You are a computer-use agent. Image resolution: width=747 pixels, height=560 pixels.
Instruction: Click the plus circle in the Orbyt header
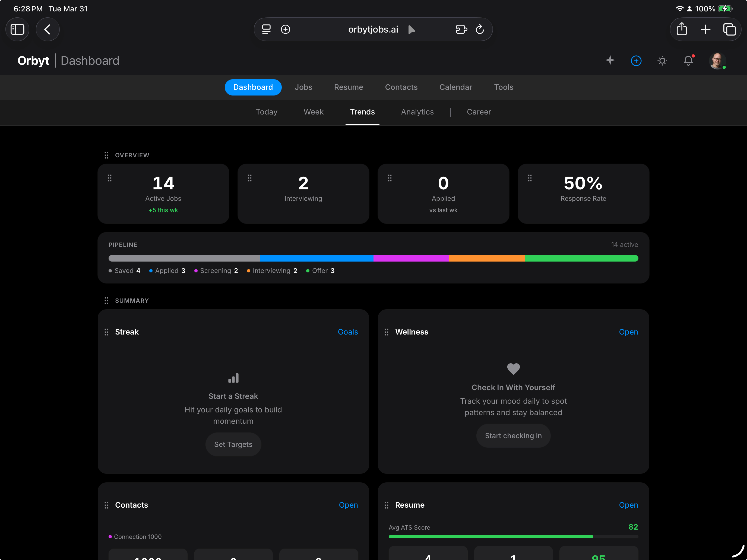pos(636,61)
